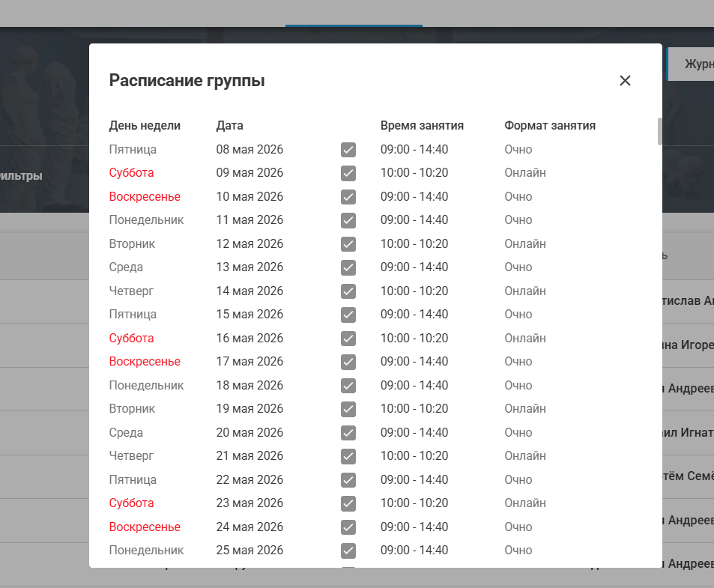This screenshot has width=714, height=588.
Task: Toggle checkbox for 22 мая 2026
Action: 348,480
